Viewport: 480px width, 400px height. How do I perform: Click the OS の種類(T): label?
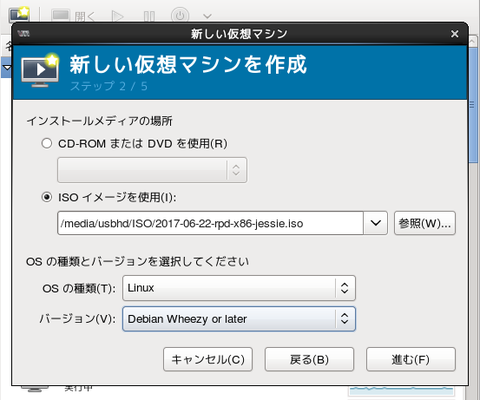coord(79,288)
